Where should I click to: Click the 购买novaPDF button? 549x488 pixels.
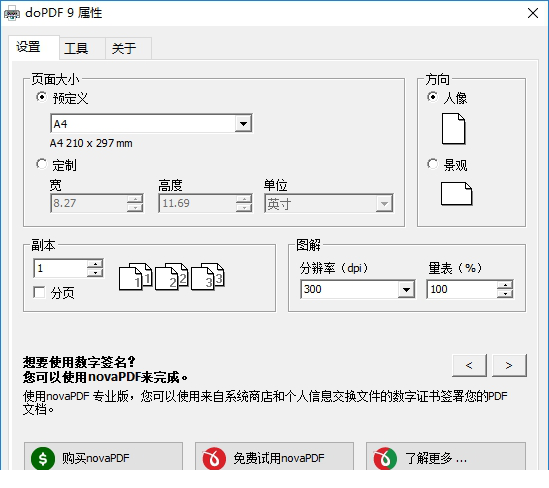tap(103, 457)
